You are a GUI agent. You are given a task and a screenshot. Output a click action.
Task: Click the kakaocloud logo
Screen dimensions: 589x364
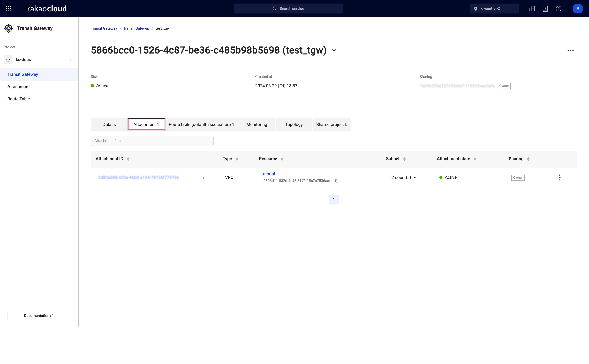pyautogui.click(x=46, y=9)
